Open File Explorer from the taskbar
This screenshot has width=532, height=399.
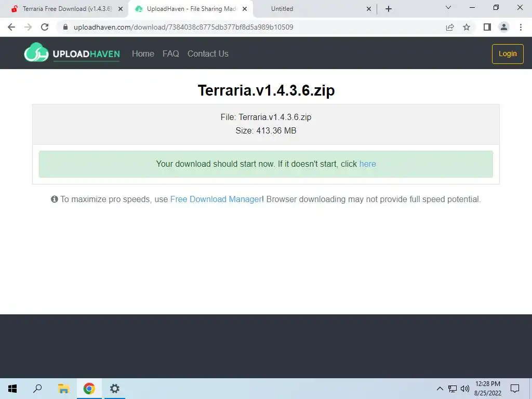click(63, 389)
